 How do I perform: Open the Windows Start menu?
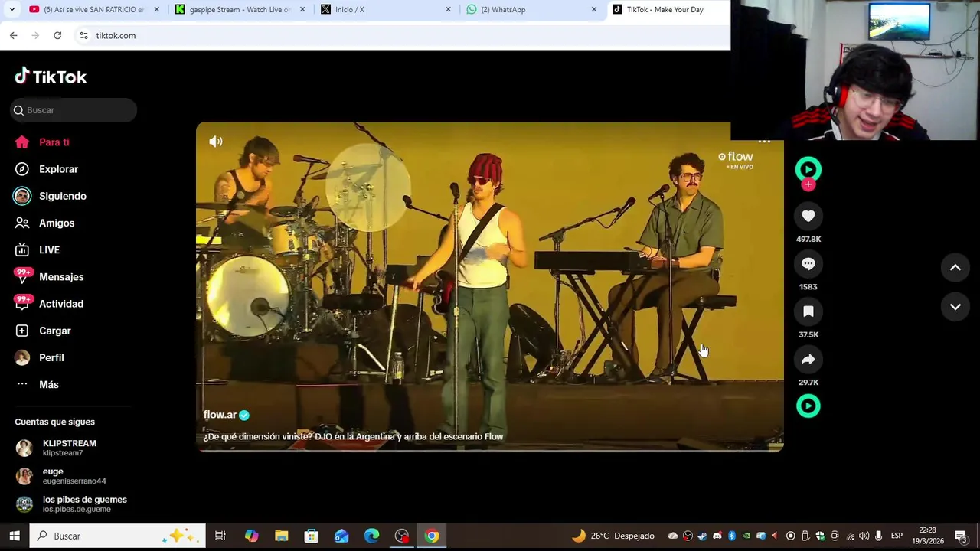tap(14, 536)
